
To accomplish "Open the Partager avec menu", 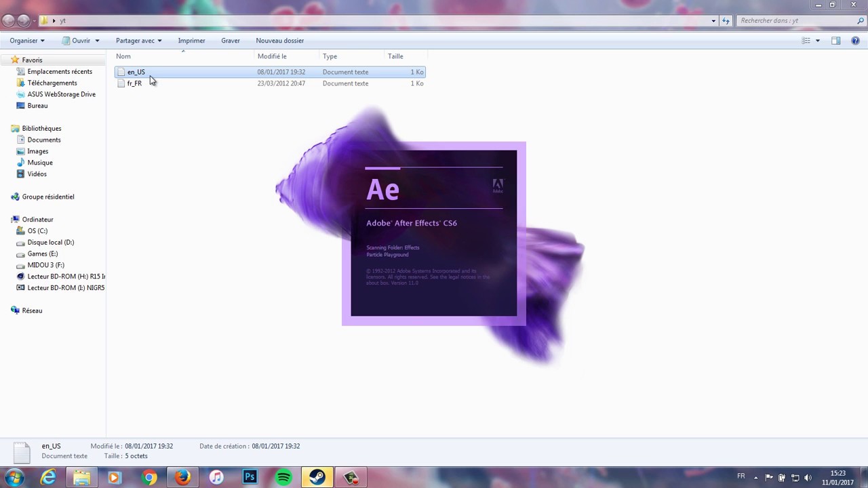I will (x=138, y=41).
